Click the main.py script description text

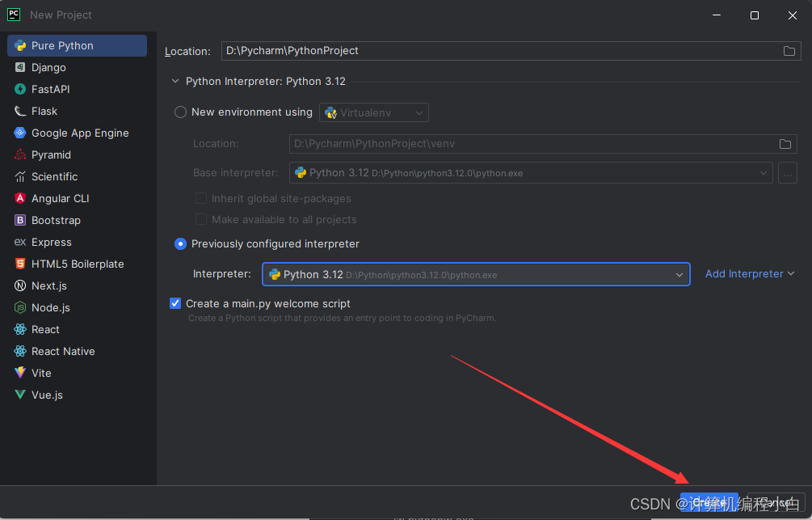[343, 318]
